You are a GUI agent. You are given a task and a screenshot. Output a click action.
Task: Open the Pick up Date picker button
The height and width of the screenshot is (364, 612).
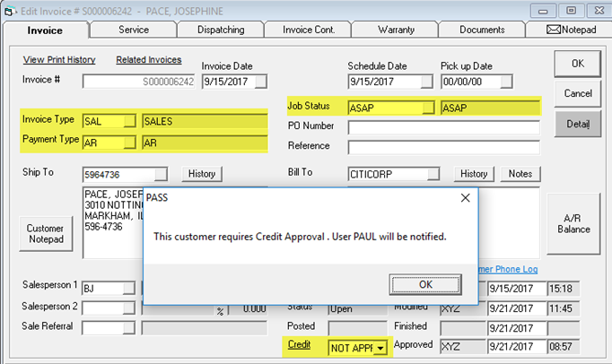[x=506, y=82]
